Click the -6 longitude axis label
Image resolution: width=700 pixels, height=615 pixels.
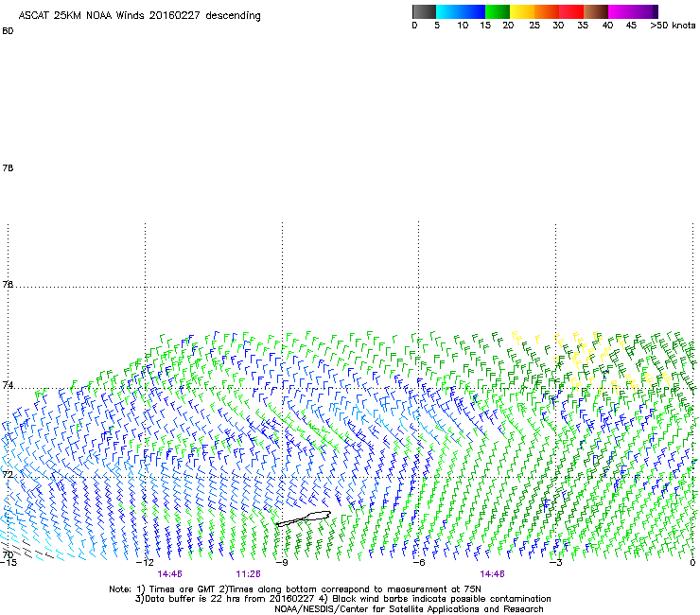pos(419,563)
